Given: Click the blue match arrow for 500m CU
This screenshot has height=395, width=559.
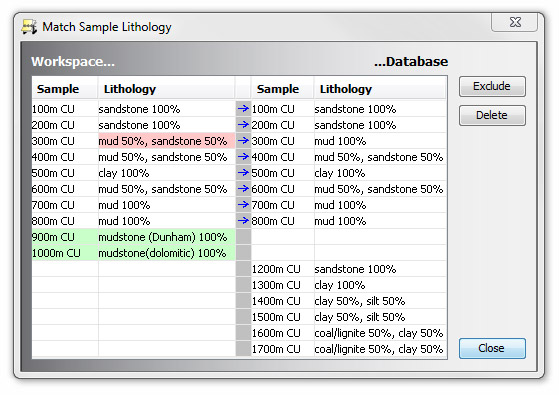Looking at the screenshot, I should [243, 173].
